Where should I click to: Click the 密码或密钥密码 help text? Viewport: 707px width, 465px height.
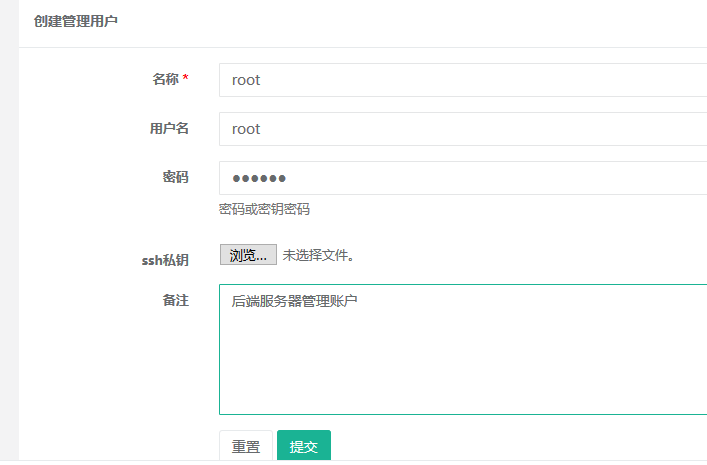[x=264, y=209]
